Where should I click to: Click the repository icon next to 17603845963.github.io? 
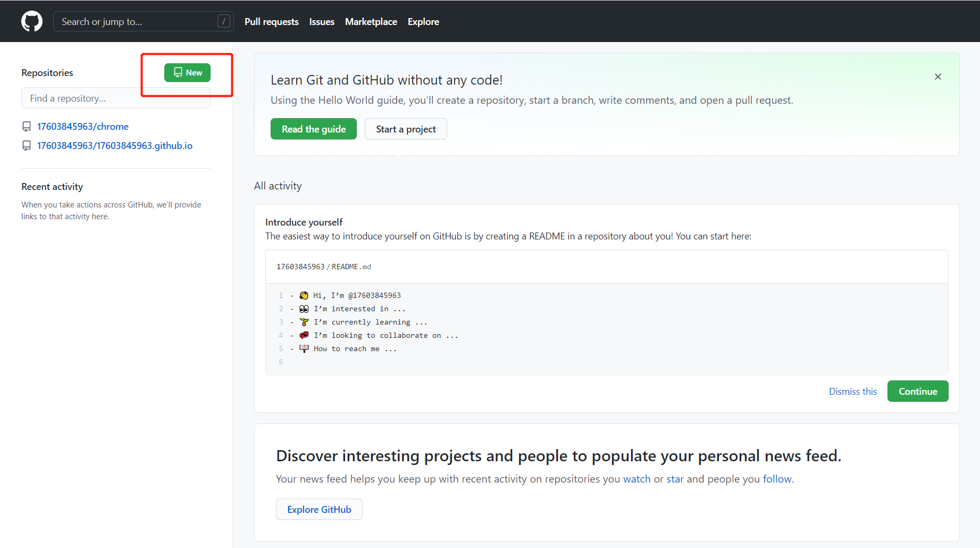point(27,145)
